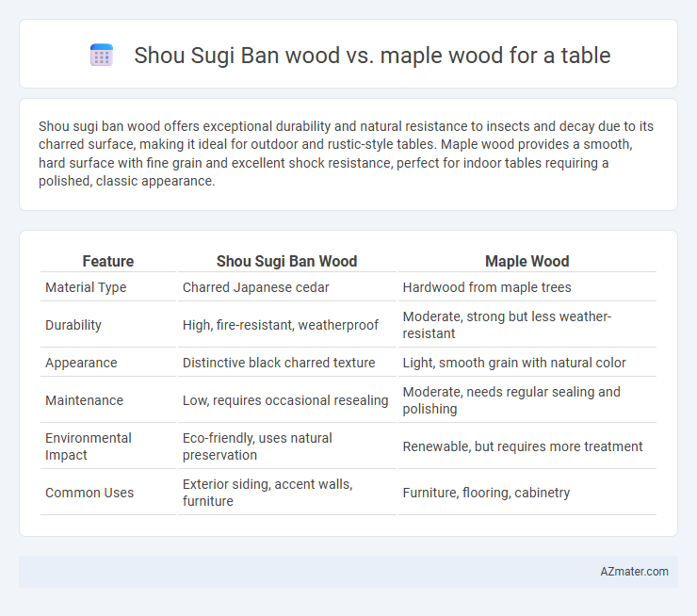This screenshot has height=616, width=697.
Task: Click 'Distinctive black charred texture' cell
Action: (279, 363)
